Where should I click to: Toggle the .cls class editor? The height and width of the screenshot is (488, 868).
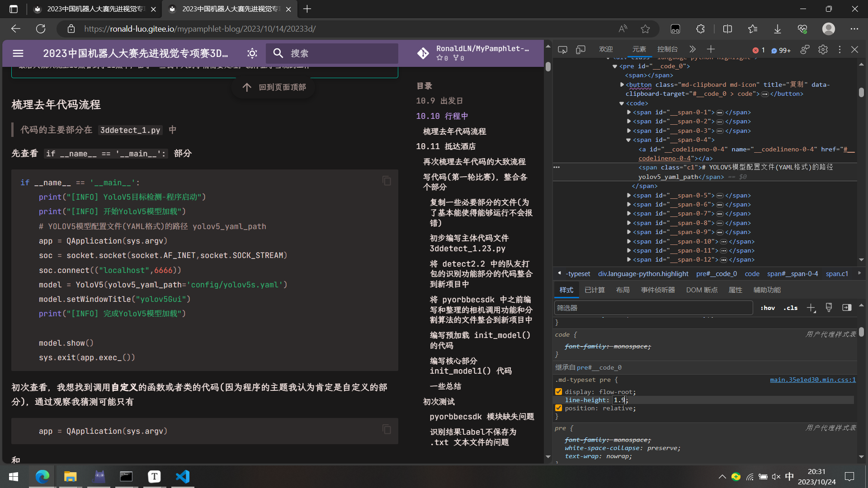(790, 308)
